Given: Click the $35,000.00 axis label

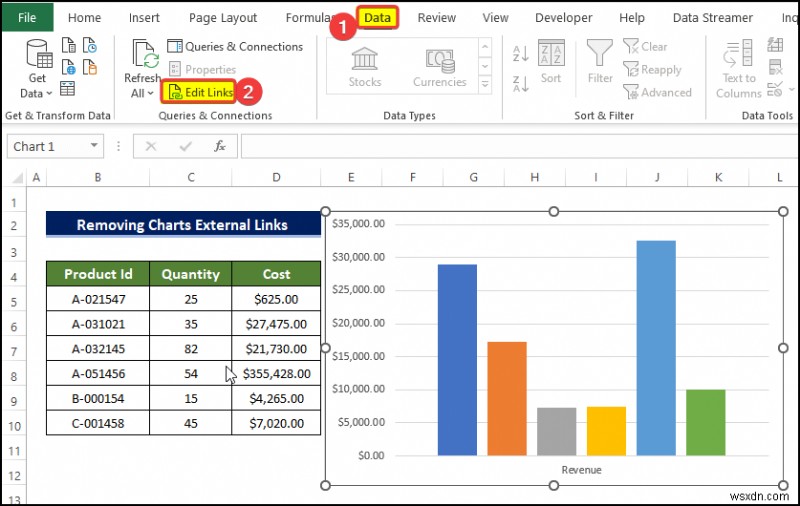Looking at the screenshot, I should [x=358, y=223].
